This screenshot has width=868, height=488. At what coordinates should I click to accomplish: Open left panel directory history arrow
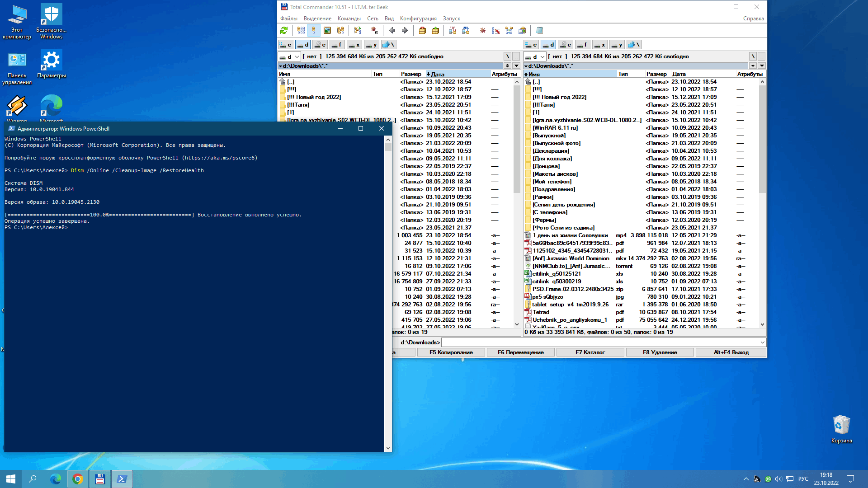click(516, 66)
